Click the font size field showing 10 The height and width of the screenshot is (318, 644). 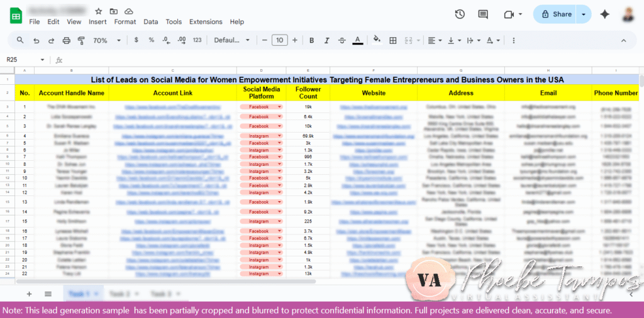tap(280, 40)
